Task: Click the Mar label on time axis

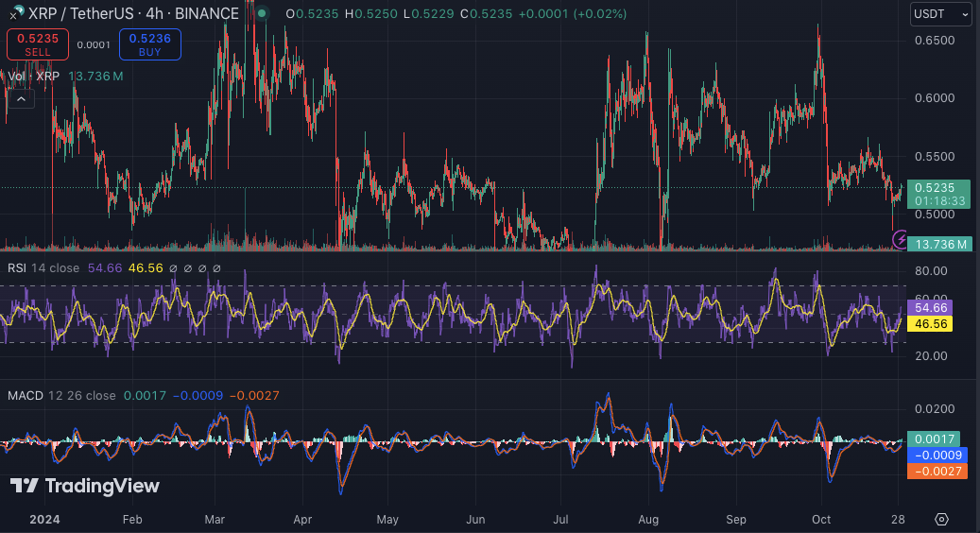Action: click(x=215, y=520)
